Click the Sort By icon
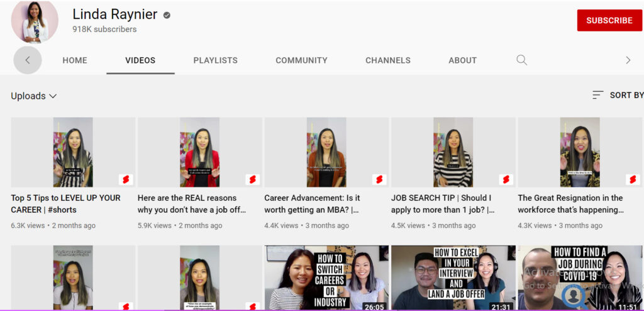Image resolution: width=644 pixels, height=311 pixels. pyautogui.click(x=598, y=95)
